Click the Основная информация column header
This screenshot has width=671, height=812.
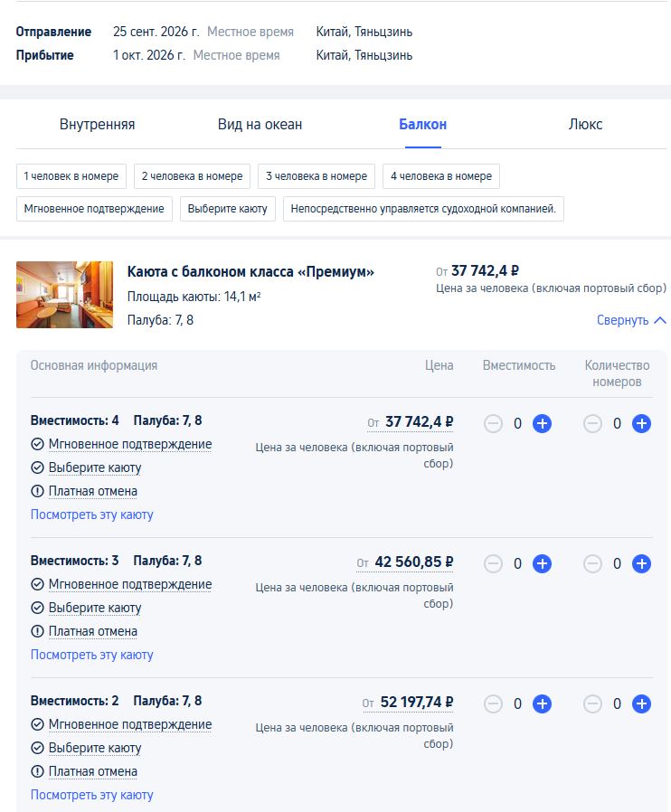(94, 365)
